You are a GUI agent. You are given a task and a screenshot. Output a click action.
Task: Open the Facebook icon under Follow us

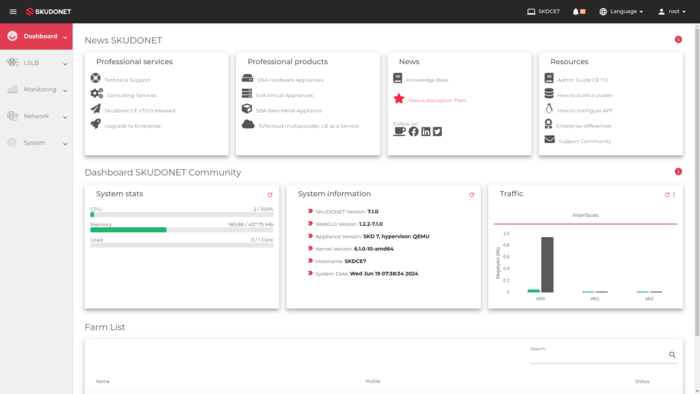pyautogui.click(x=414, y=132)
